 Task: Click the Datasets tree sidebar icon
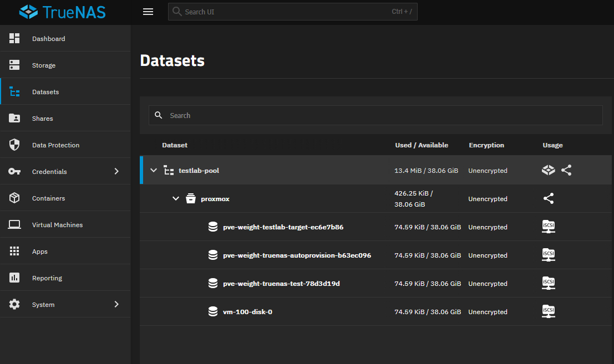click(x=14, y=91)
